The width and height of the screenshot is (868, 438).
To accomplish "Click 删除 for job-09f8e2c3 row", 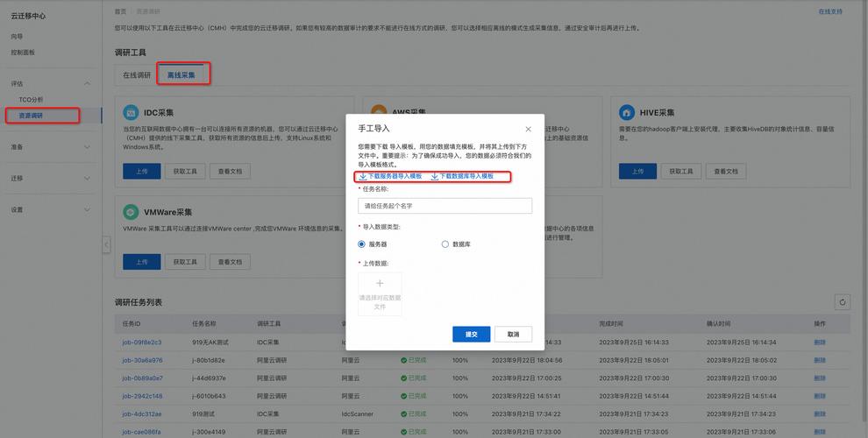I will (x=820, y=343).
